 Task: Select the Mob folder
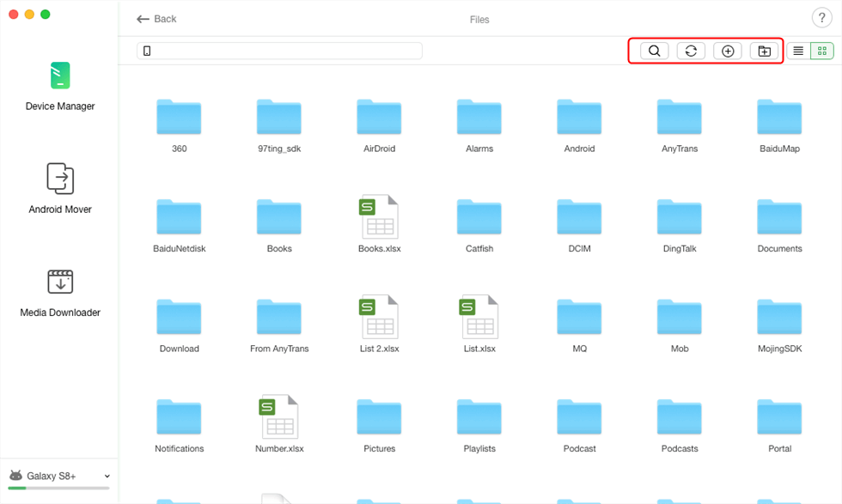click(x=680, y=325)
